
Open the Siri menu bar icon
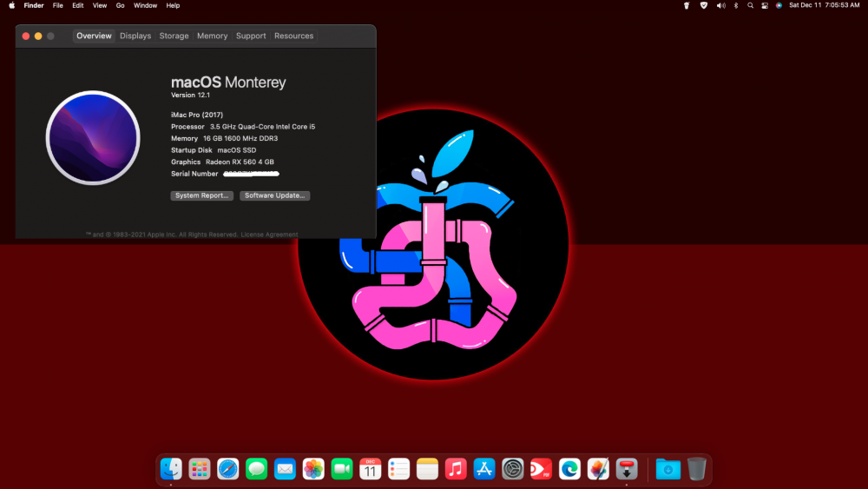tap(779, 5)
